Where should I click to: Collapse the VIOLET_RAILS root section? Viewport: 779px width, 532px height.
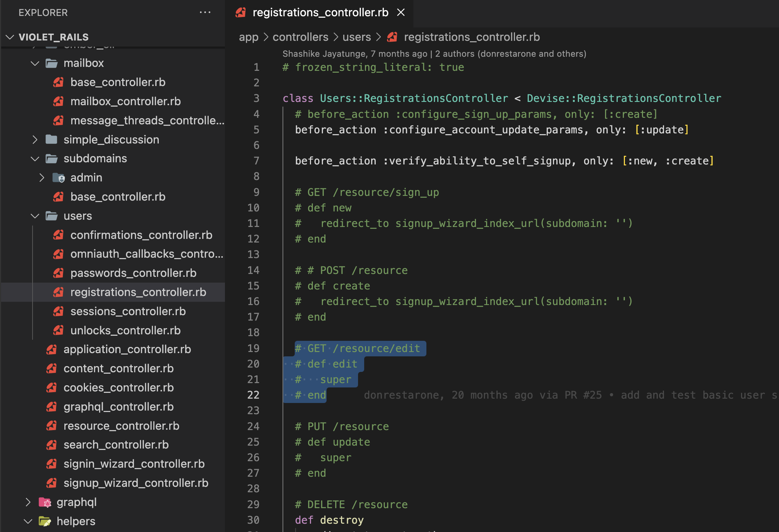click(x=10, y=37)
